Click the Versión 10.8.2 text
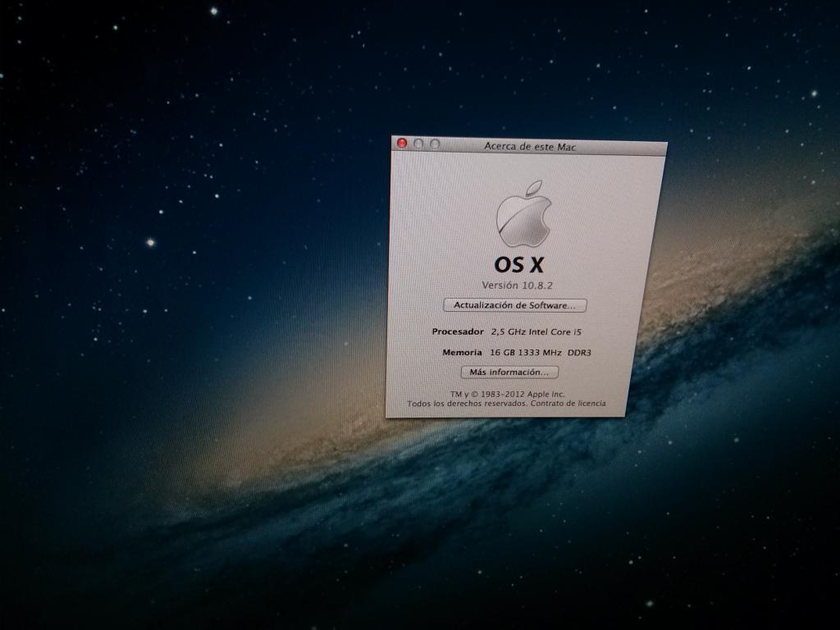 517,285
